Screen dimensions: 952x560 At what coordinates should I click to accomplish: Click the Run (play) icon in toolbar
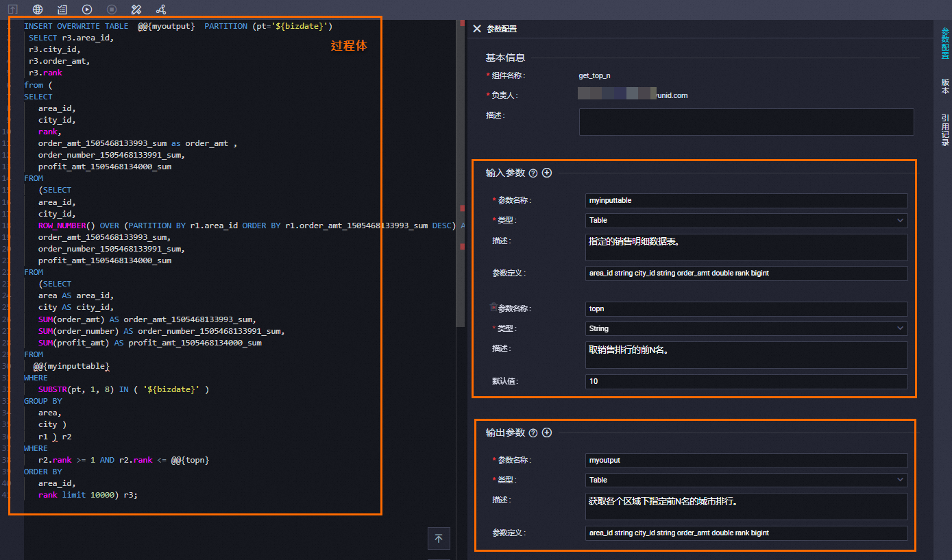[87, 10]
